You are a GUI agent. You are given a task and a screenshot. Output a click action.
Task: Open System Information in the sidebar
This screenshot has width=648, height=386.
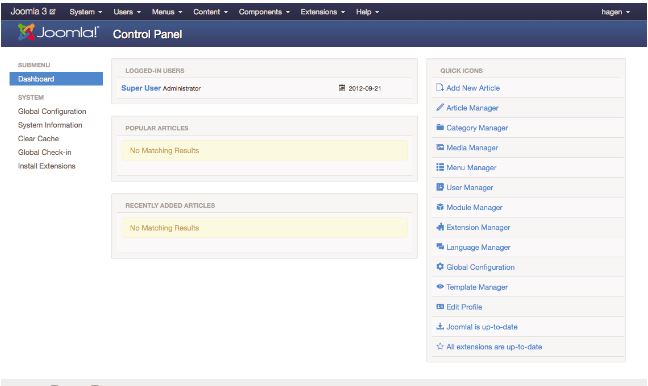pos(50,125)
